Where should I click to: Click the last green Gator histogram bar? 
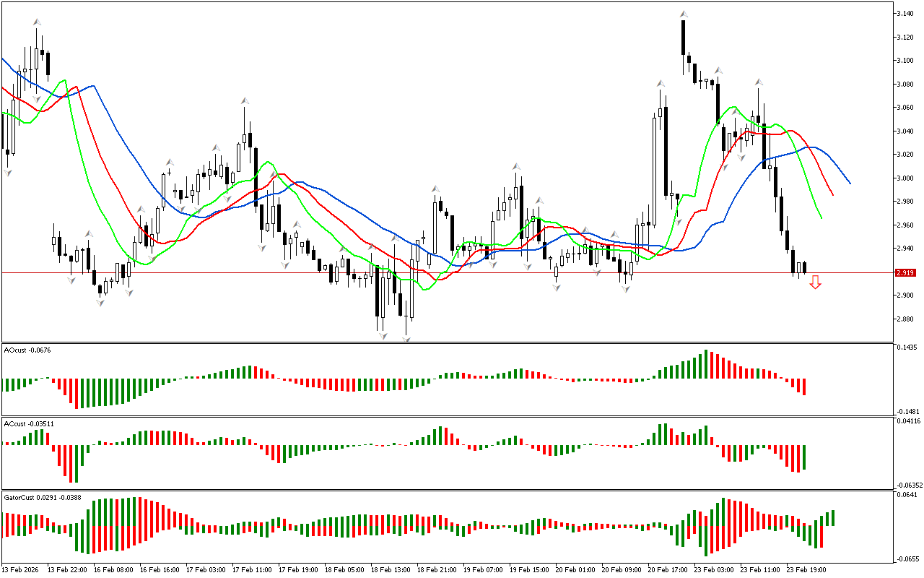click(x=832, y=517)
